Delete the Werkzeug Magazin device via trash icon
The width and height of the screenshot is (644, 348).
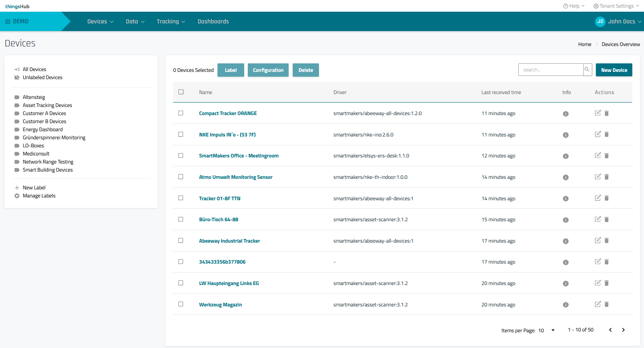coord(606,304)
